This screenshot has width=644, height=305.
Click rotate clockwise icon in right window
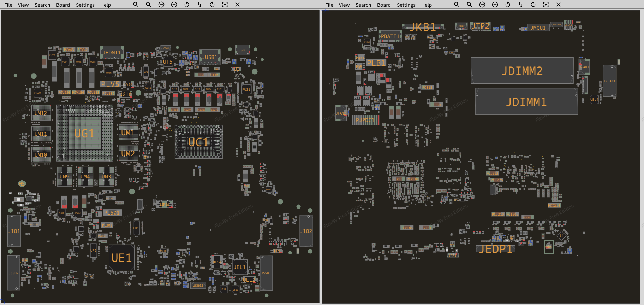533,5
